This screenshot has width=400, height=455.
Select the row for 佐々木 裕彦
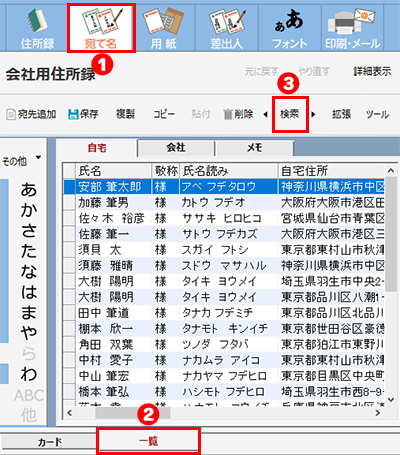(x=224, y=218)
